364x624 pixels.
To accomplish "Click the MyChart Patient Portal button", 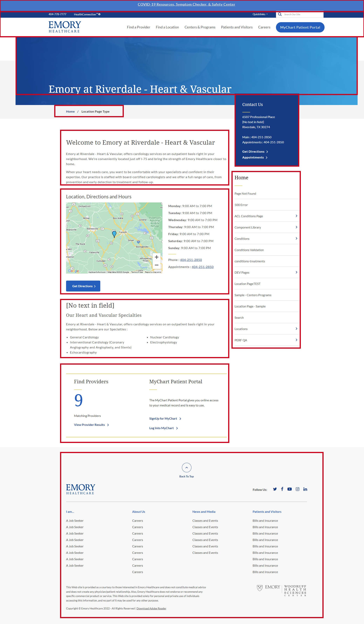I will point(300,27).
